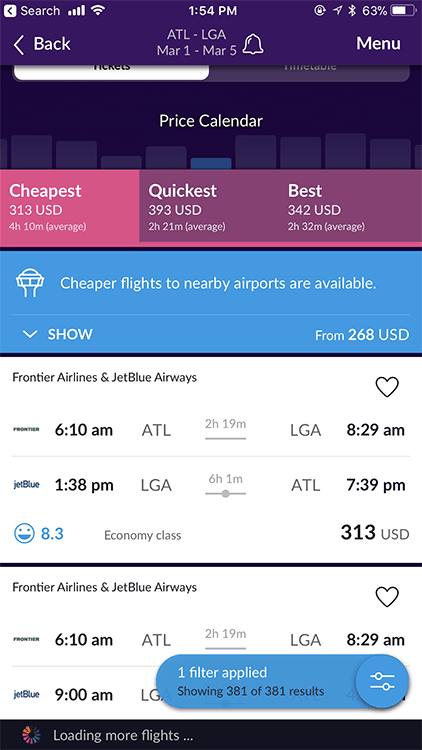Open the Price Calendar section
This screenshot has width=422, height=750.
[x=211, y=121]
